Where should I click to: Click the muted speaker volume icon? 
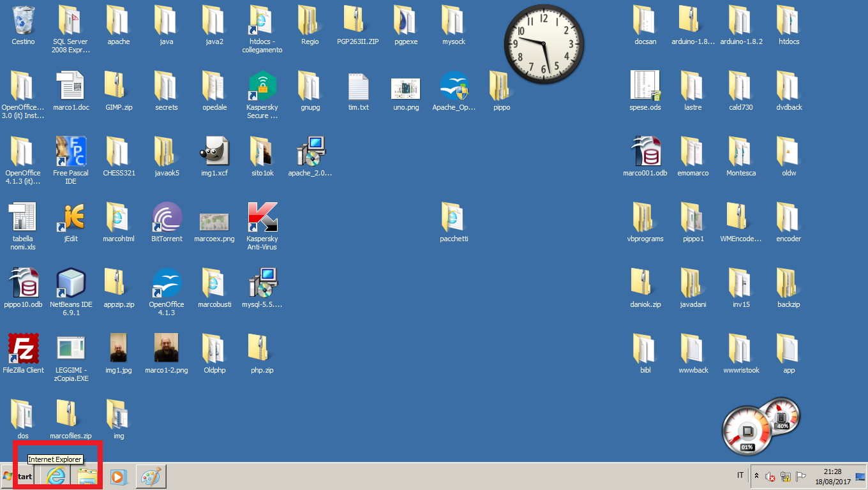[x=770, y=477]
